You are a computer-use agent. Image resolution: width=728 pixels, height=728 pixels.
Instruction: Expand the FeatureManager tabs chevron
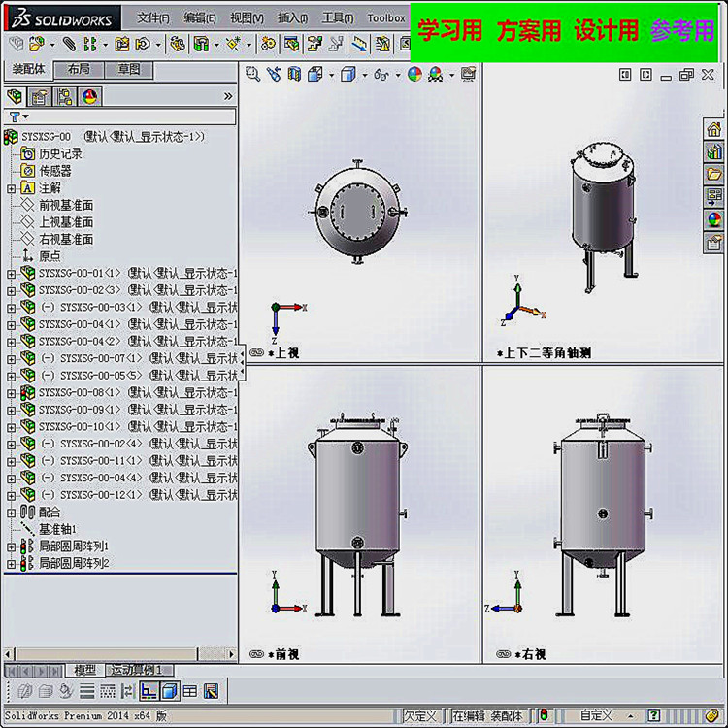pos(228,96)
